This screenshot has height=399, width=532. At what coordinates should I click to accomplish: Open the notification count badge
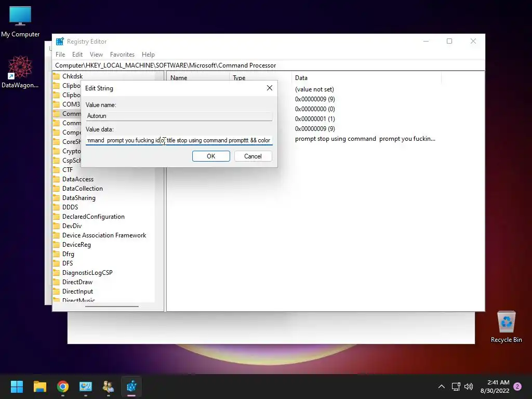pos(517,387)
